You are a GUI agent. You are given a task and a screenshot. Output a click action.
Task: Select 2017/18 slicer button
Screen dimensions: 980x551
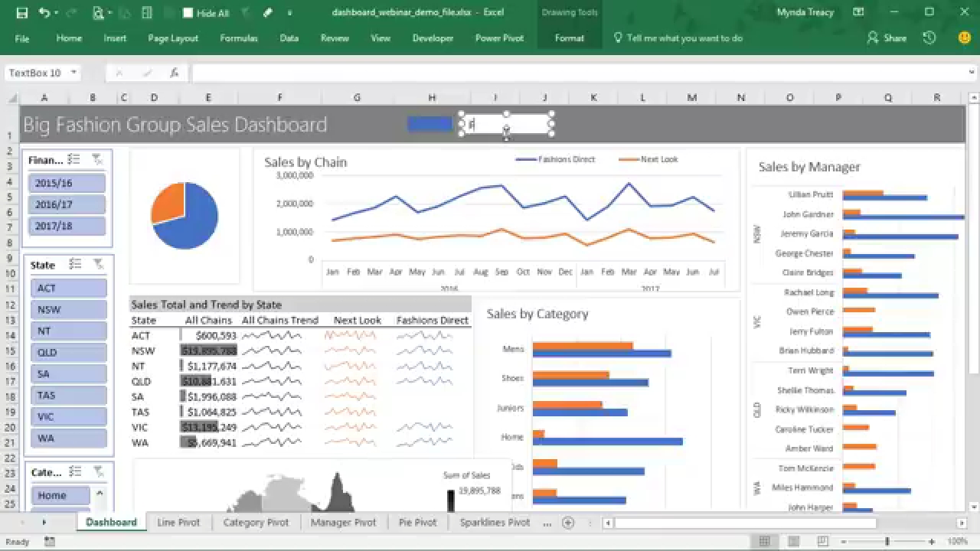point(67,226)
